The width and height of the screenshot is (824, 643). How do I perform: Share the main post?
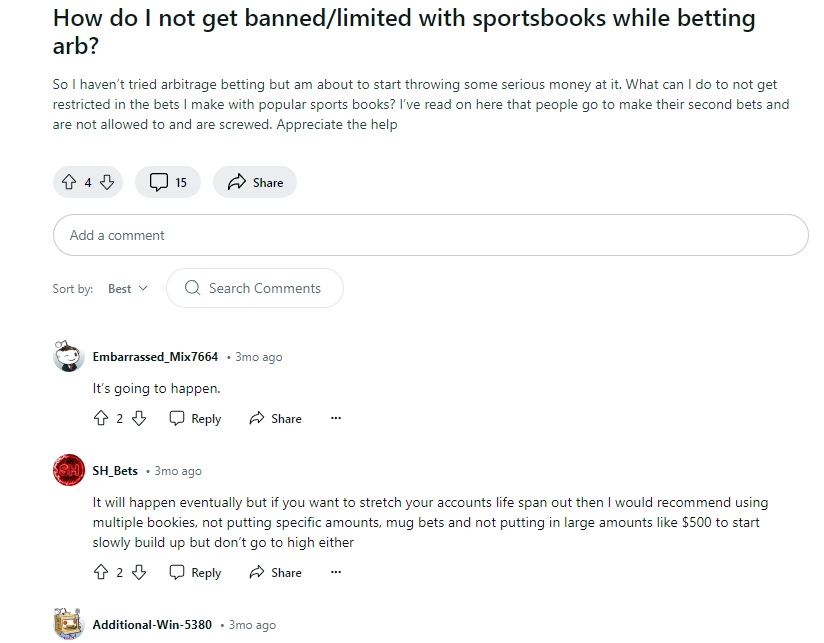(x=255, y=182)
